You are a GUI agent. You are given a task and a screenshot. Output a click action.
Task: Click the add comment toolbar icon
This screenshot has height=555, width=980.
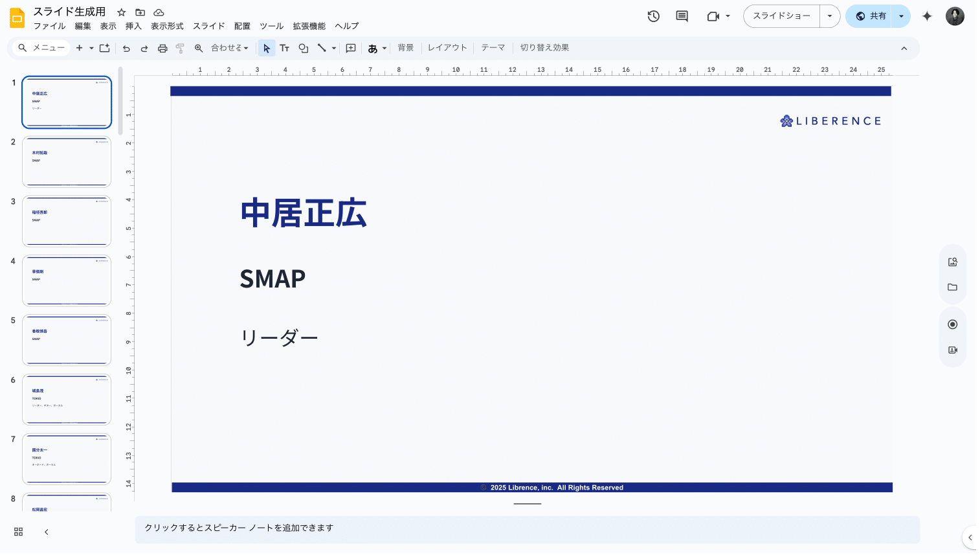click(x=351, y=48)
